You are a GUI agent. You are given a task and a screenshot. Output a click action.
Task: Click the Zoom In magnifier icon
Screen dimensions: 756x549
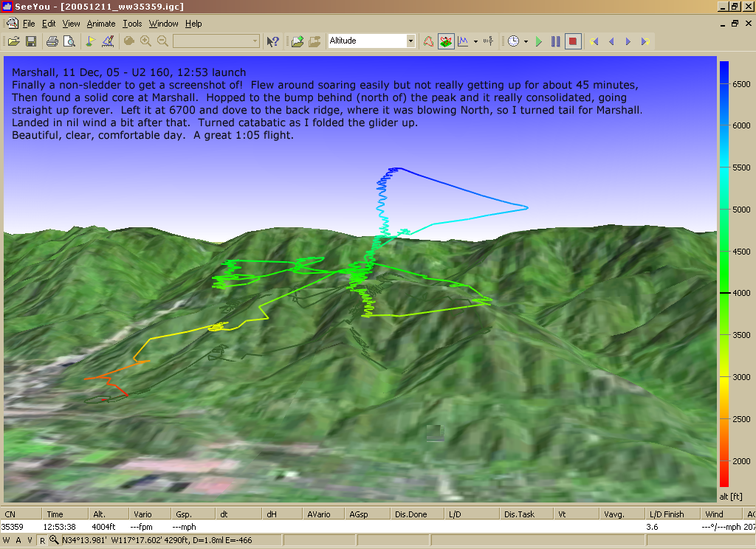[x=146, y=41]
